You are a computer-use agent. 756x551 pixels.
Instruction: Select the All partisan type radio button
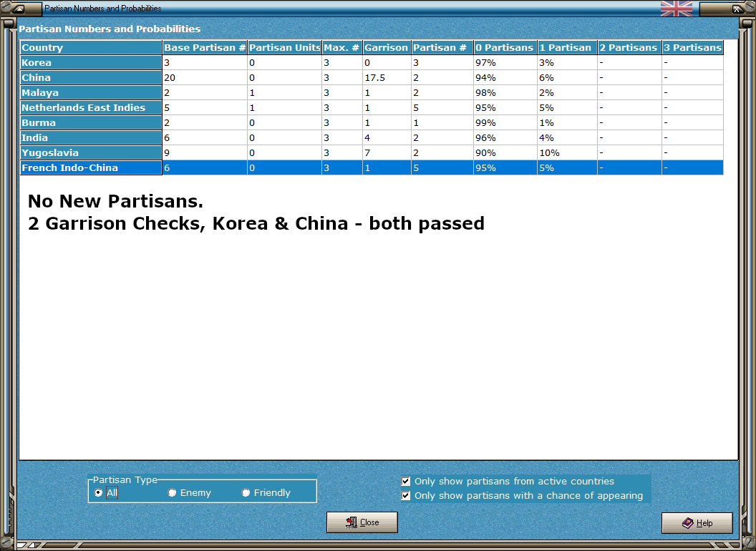97,492
